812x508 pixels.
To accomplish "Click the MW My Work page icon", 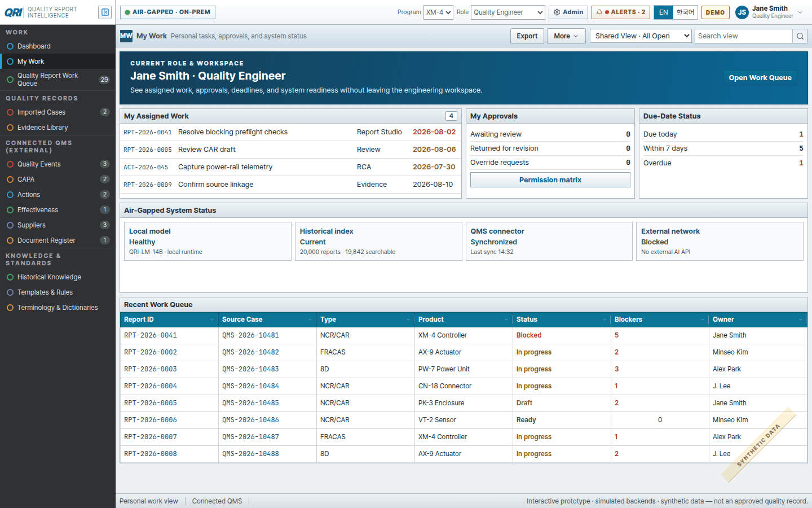I will 126,36.
